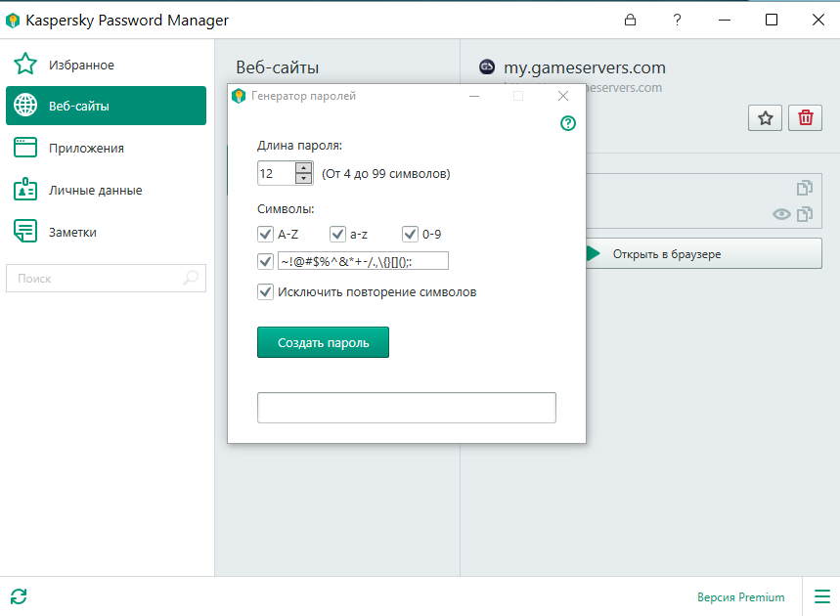Disable 'Исключить повторение символов' checkbox
The image size is (840, 616).
click(x=265, y=292)
